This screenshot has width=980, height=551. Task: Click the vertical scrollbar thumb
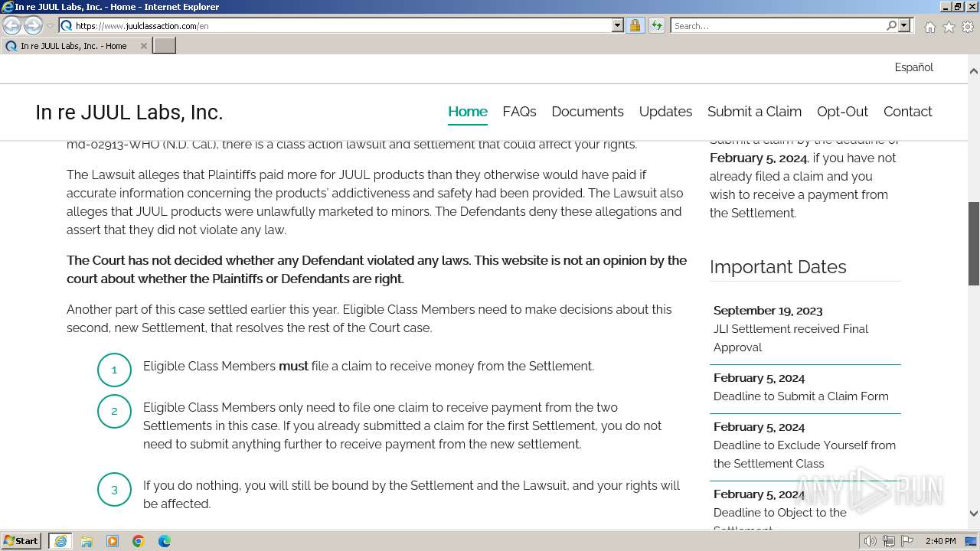coord(973,243)
